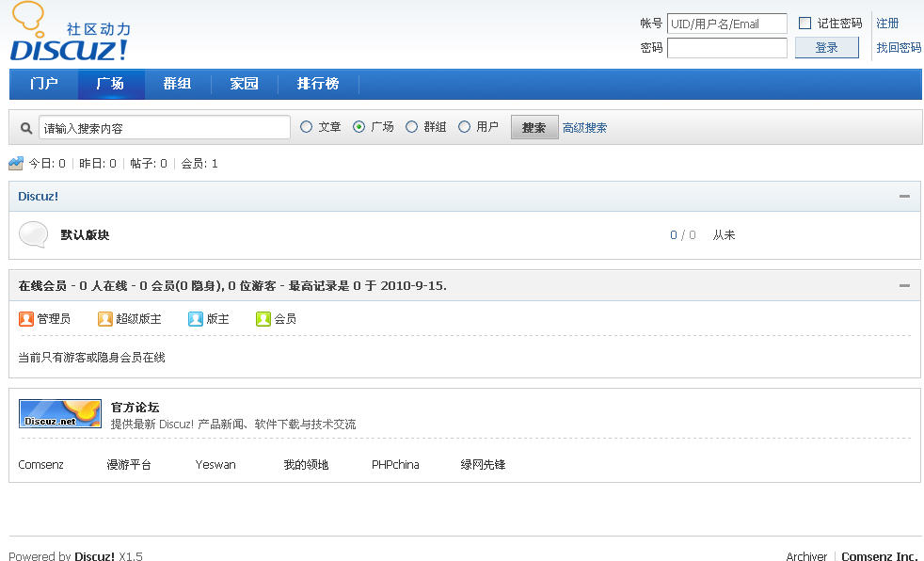The image size is (924, 561).
Task: Click the orange 管理员 user icon
Action: pos(26,319)
